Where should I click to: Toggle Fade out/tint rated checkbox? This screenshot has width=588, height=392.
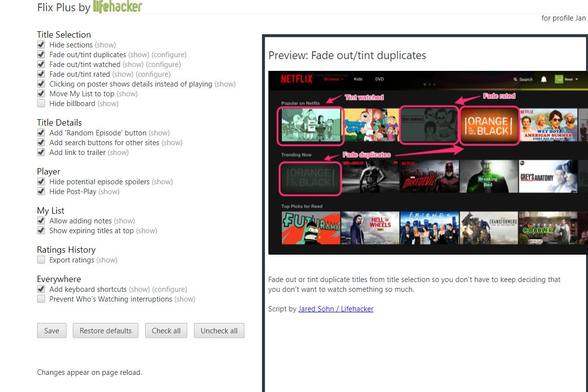pos(41,74)
